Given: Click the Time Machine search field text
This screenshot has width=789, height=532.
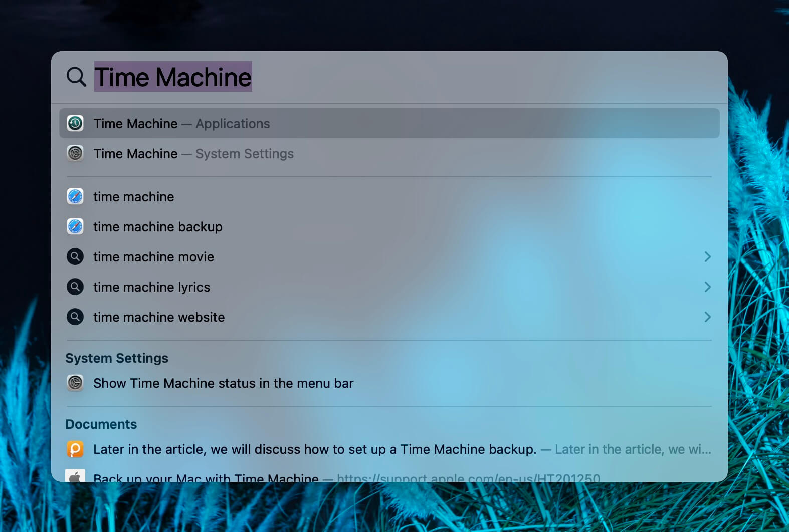Looking at the screenshot, I should pyautogui.click(x=173, y=77).
